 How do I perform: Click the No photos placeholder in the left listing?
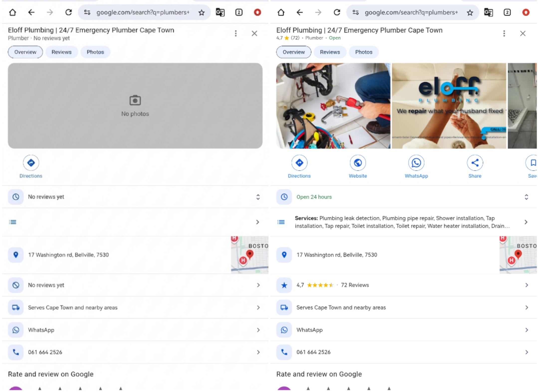[x=135, y=106]
